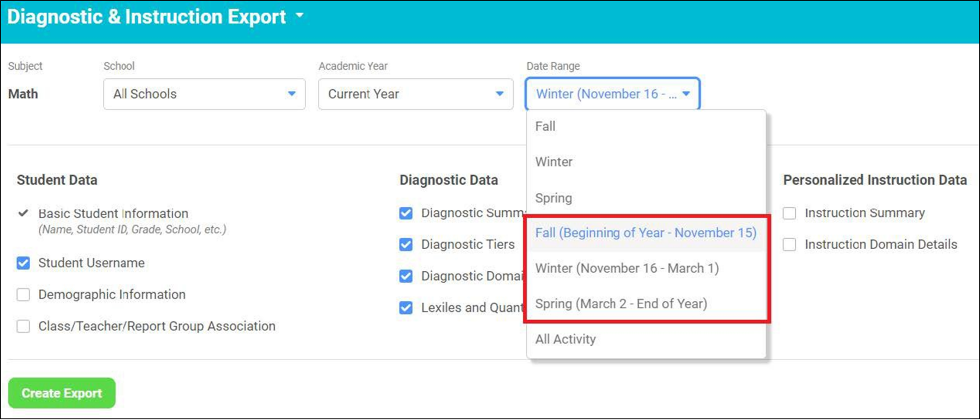Choose Winter (November 16 - March 1)
Viewport: 980px width, 420px height.
[x=627, y=268]
